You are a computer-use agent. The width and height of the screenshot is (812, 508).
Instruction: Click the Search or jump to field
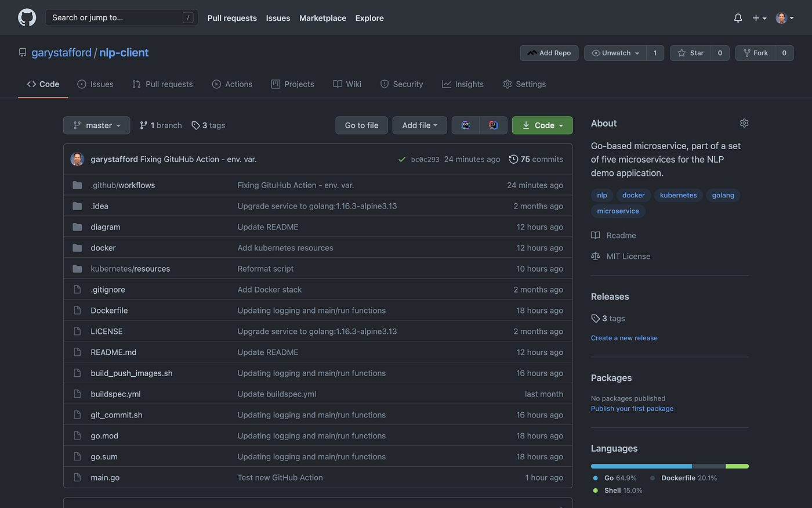122,17
